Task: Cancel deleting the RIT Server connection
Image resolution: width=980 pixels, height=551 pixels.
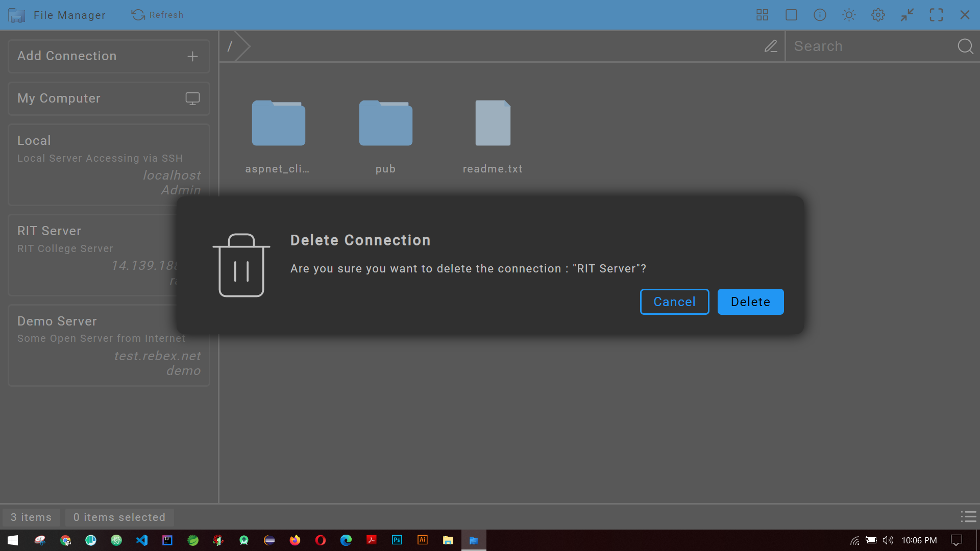Action: tap(674, 302)
